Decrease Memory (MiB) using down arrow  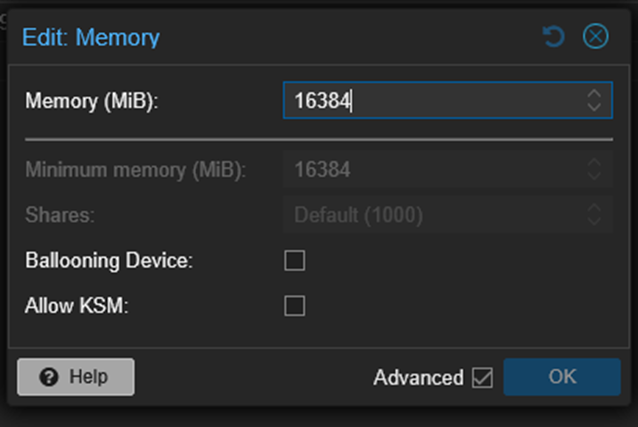point(594,106)
